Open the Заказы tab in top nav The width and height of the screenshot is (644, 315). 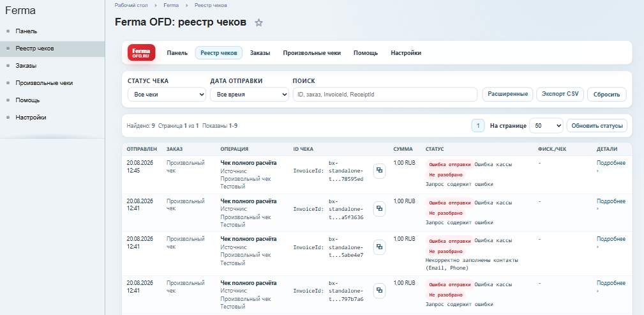click(260, 53)
